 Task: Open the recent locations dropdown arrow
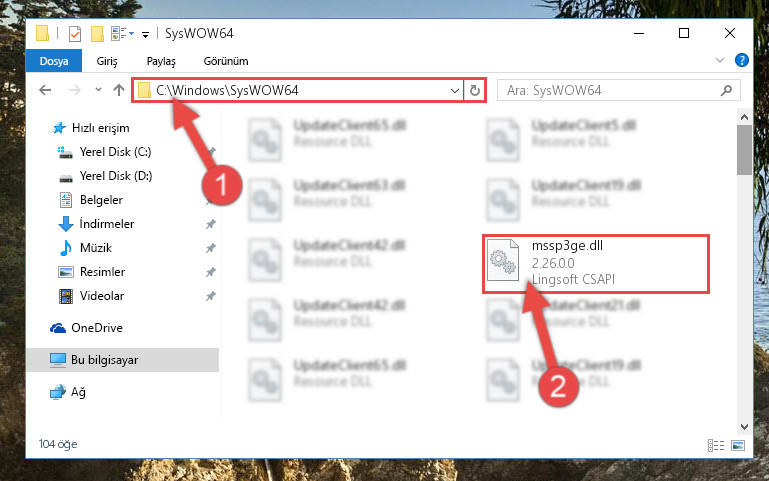tap(98, 90)
